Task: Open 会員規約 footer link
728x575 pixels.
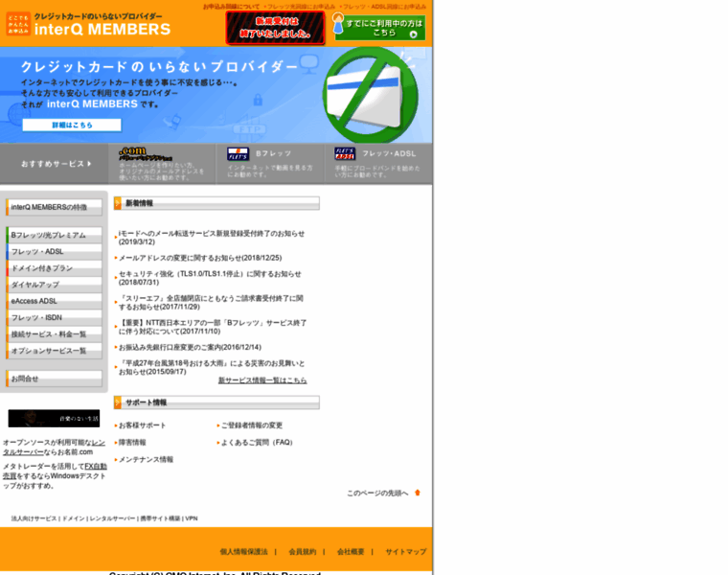Action: [303, 552]
